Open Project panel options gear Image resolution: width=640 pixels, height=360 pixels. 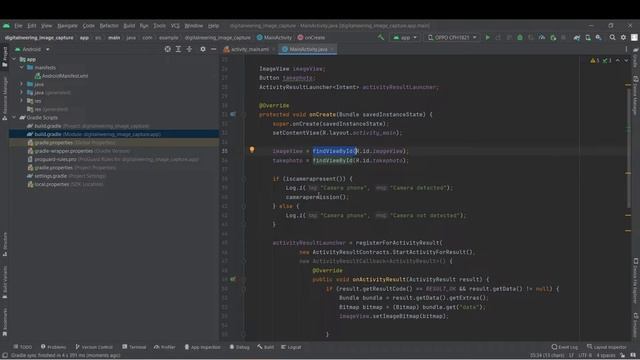(203, 49)
